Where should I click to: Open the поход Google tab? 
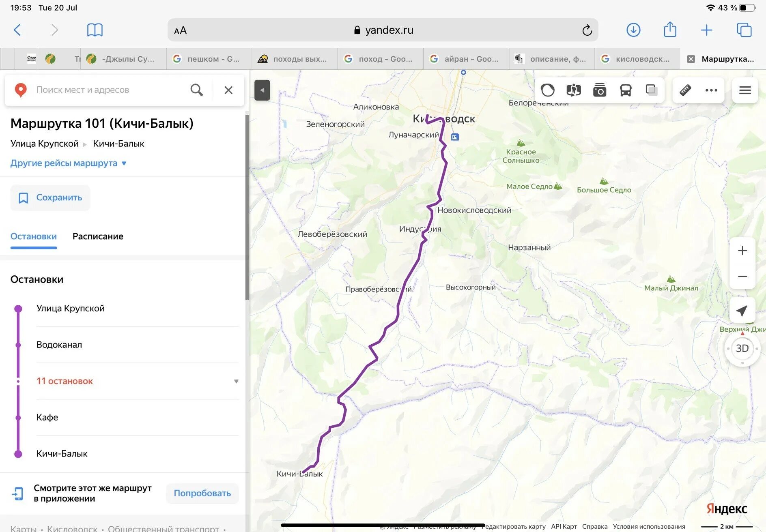(381, 59)
